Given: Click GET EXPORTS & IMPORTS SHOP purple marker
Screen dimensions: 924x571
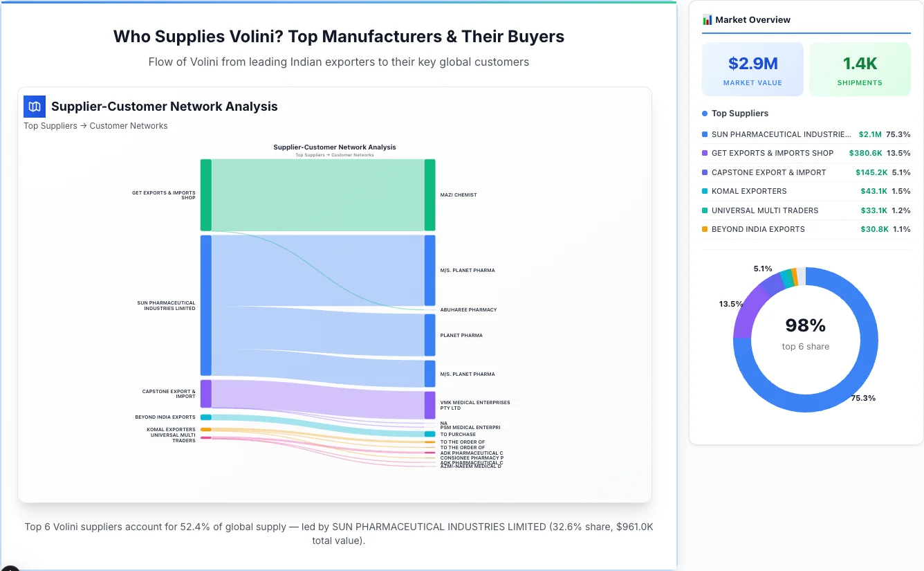Looking at the screenshot, I should (706, 153).
